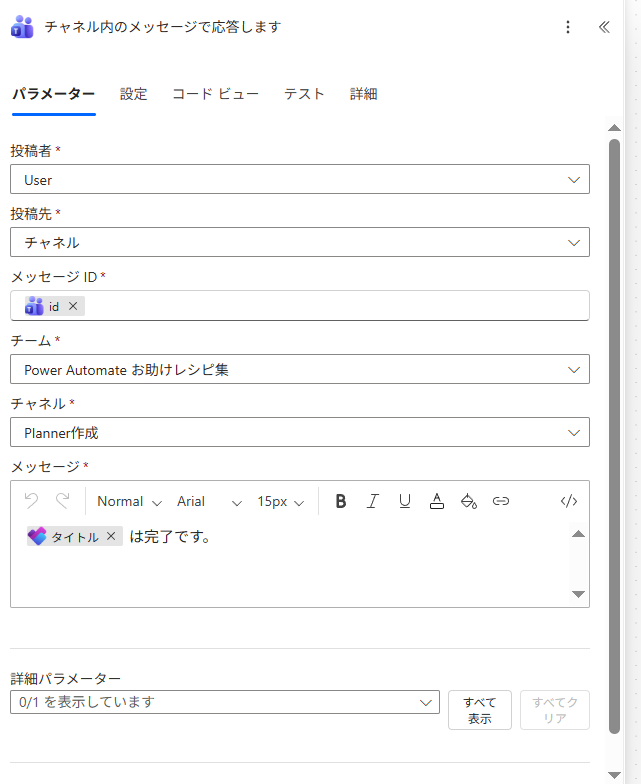Undo the last message edit
The image size is (641, 784).
(x=32, y=500)
